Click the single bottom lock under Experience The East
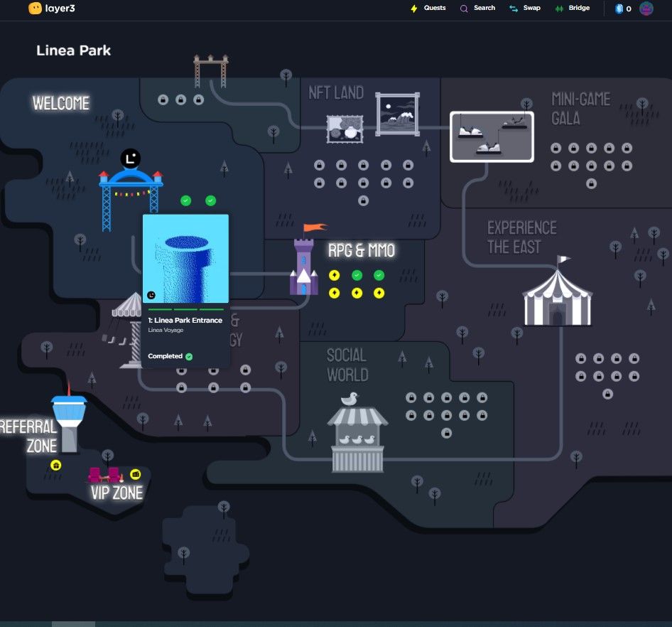Viewport: 672px width, 627px height. [608, 394]
